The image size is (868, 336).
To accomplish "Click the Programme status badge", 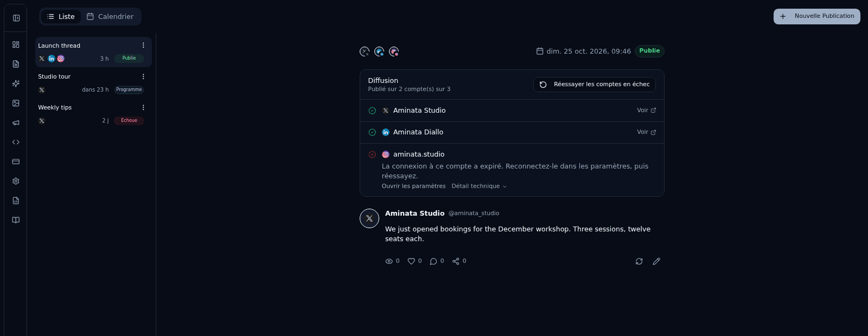I will pos(129,89).
